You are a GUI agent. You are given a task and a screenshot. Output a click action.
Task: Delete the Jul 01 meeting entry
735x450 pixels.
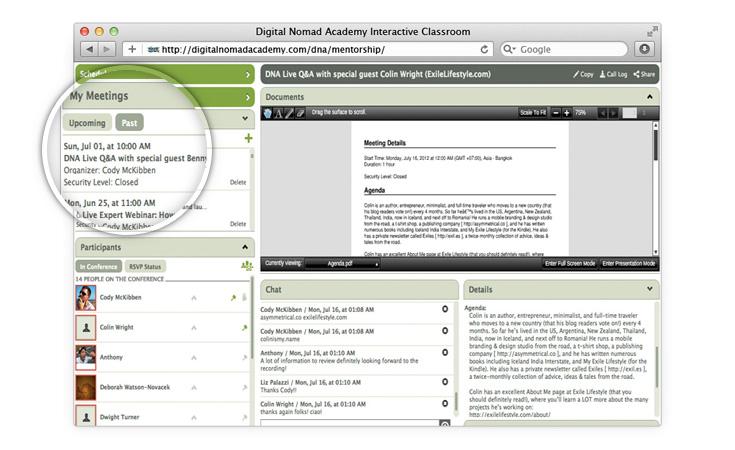point(238,182)
